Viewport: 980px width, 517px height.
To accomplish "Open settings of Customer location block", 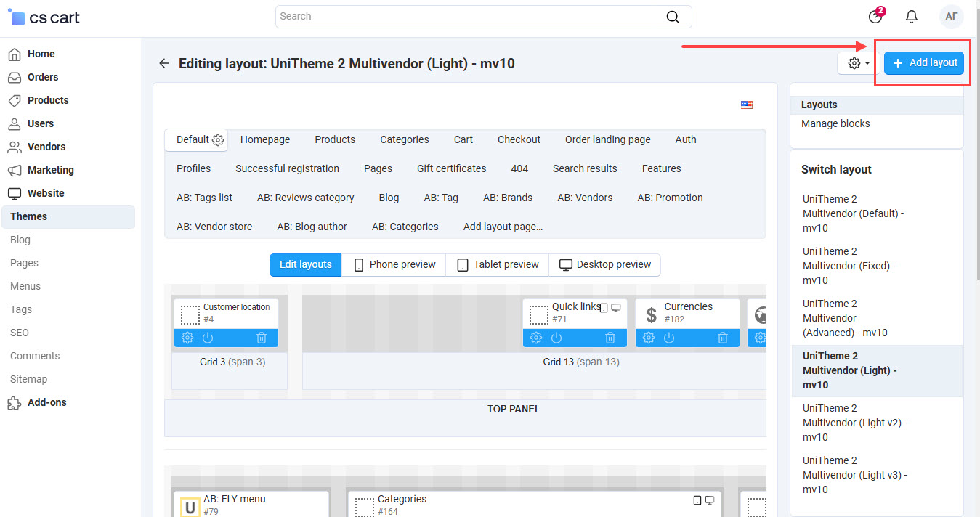I will pos(187,338).
